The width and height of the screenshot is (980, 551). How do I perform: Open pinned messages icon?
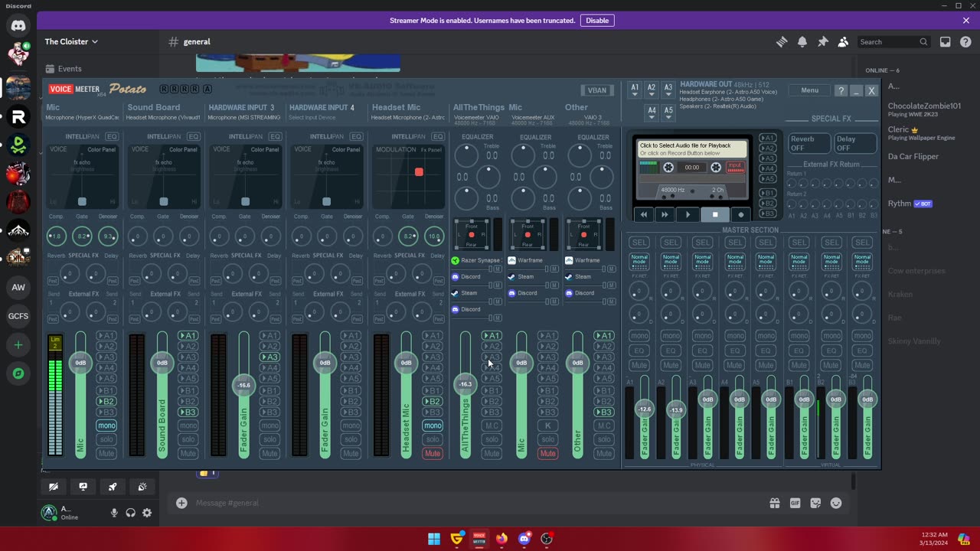823,42
